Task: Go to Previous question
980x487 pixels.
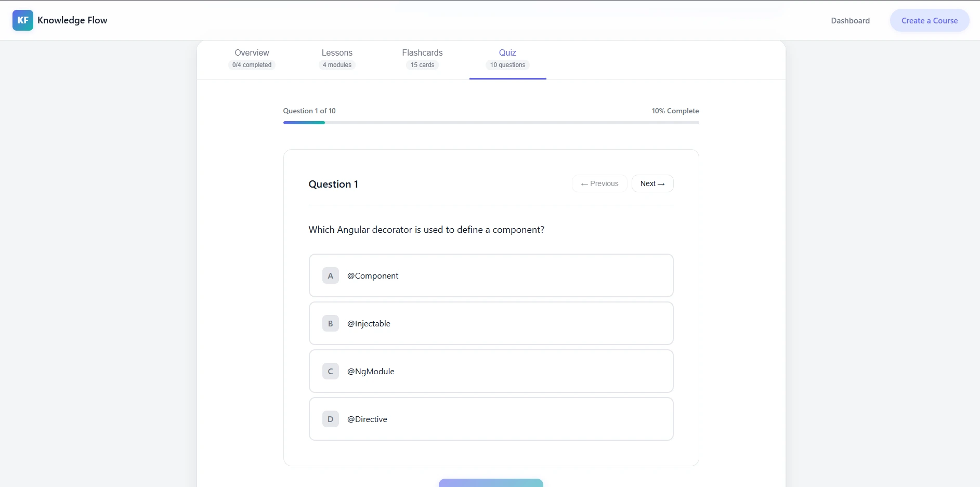Action: [x=599, y=183]
